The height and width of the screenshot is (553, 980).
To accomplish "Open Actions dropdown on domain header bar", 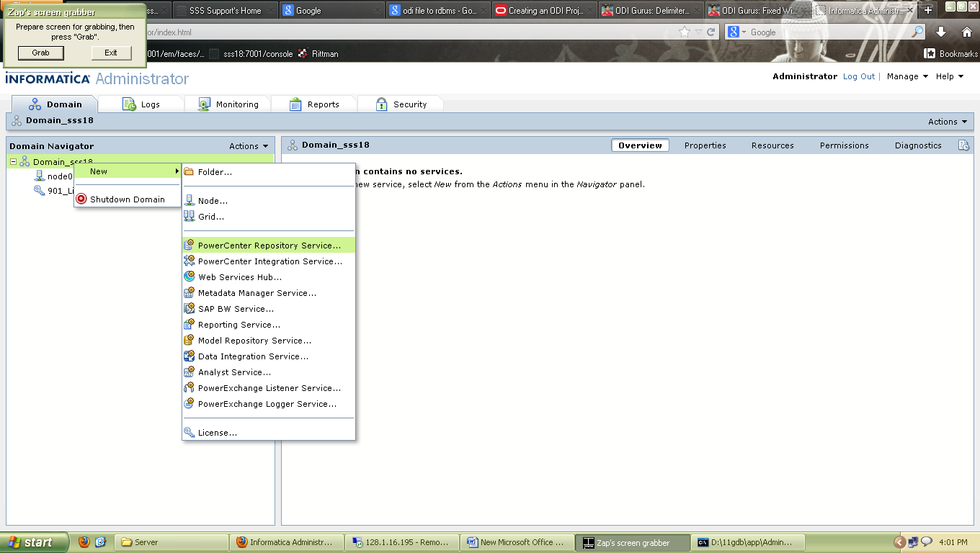I will [x=948, y=122].
